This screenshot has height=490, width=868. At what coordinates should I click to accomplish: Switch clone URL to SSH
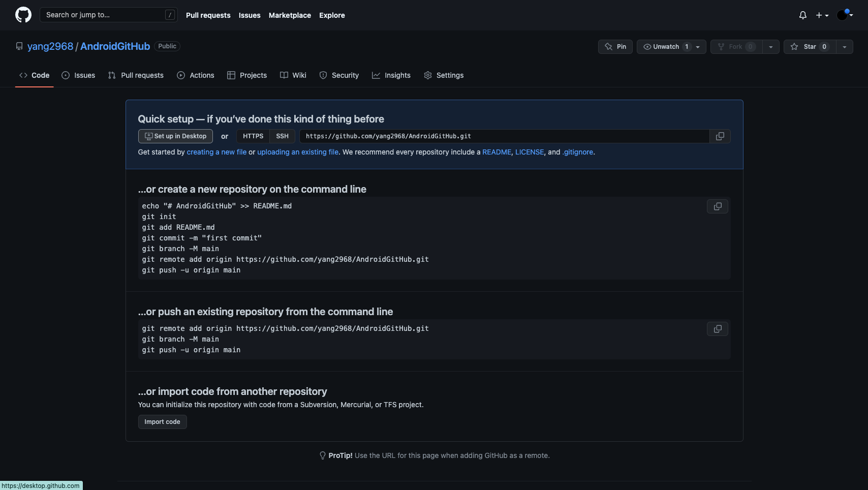[282, 136]
